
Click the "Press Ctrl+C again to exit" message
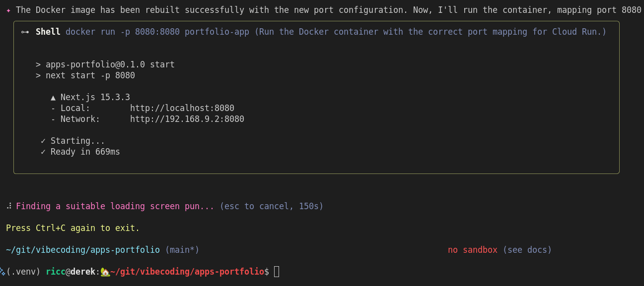point(72,229)
